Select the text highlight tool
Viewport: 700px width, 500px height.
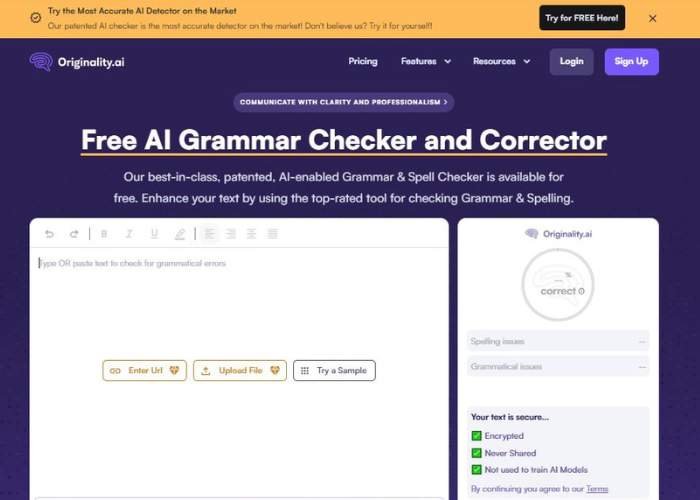pyautogui.click(x=180, y=234)
